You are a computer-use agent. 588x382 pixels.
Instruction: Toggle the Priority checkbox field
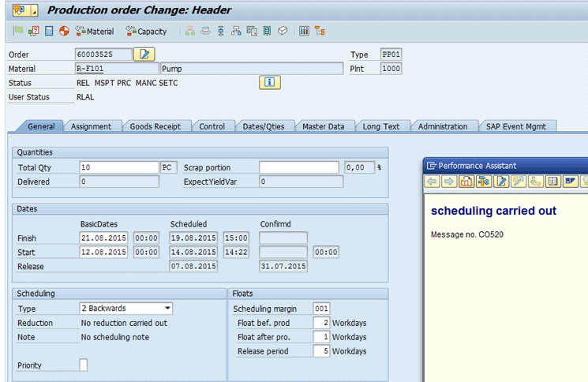(x=83, y=365)
